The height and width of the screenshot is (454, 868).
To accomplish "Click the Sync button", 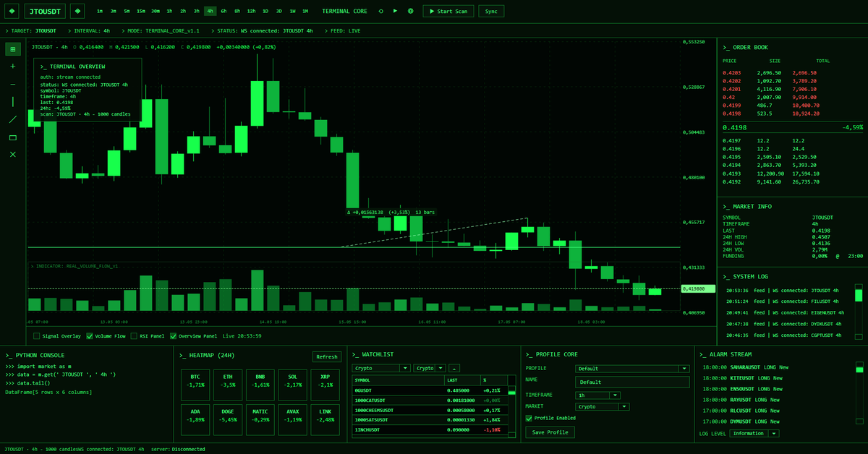I will tap(491, 11).
